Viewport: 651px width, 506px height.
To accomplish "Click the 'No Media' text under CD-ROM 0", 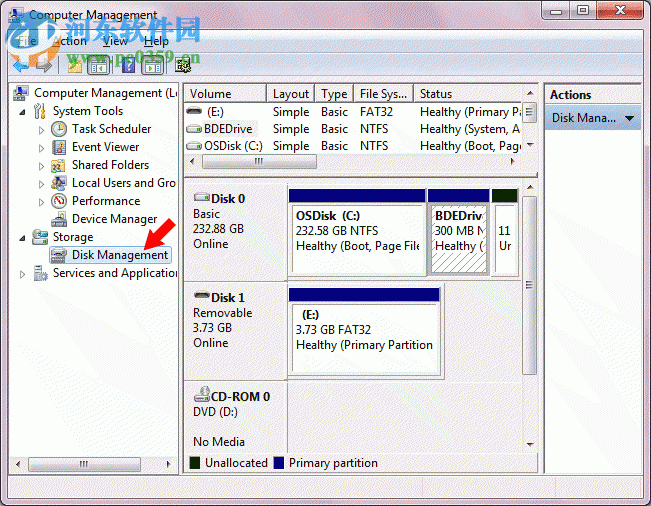I will 219,442.
